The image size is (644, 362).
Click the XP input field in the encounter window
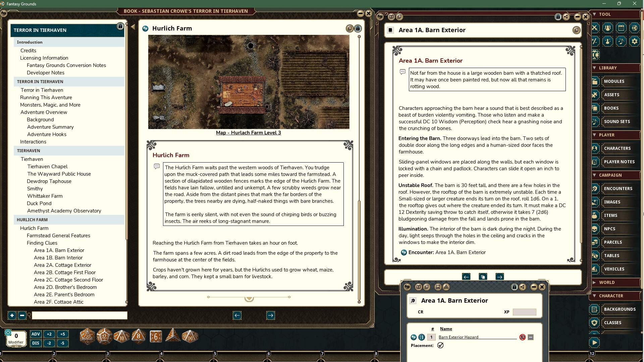click(524, 312)
